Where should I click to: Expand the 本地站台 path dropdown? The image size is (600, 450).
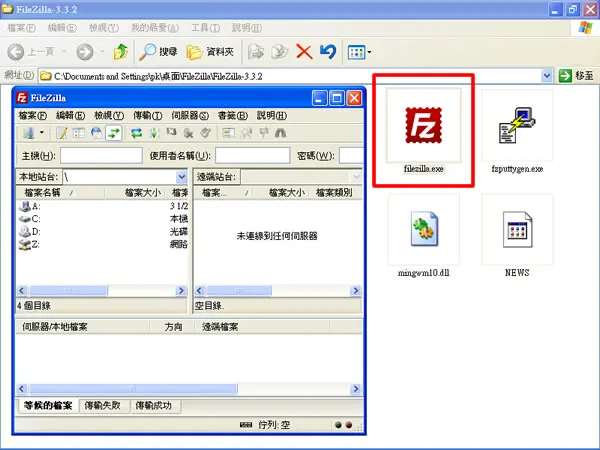182,177
